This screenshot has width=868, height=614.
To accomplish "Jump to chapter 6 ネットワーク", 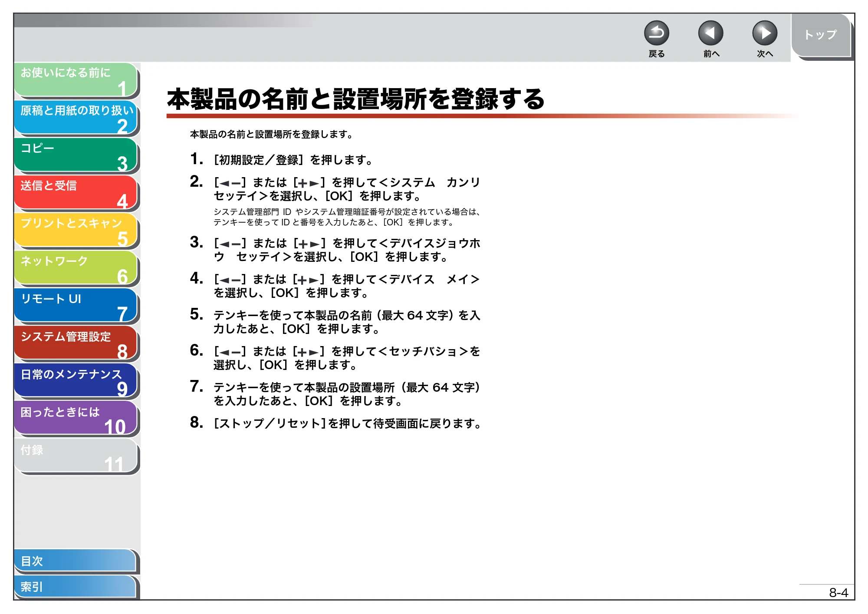I will coord(76,268).
